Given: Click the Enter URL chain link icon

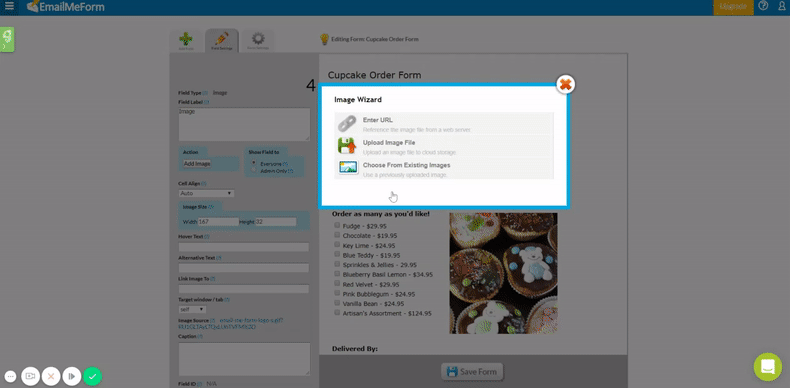Looking at the screenshot, I should (347, 123).
